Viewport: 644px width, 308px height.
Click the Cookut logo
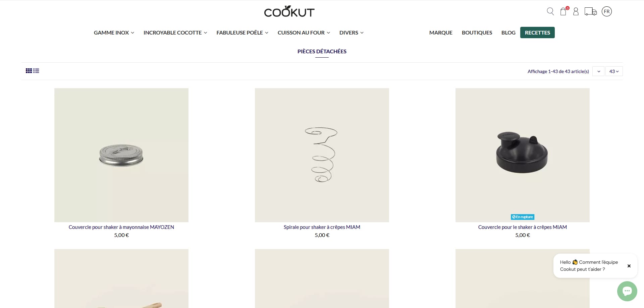pyautogui.click(x=289, y=11)
